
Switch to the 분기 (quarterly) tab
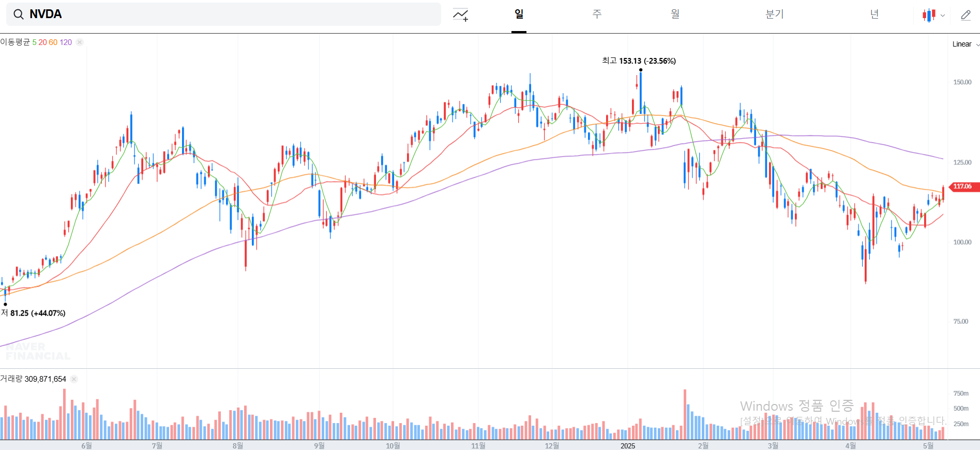pos(774,14)
